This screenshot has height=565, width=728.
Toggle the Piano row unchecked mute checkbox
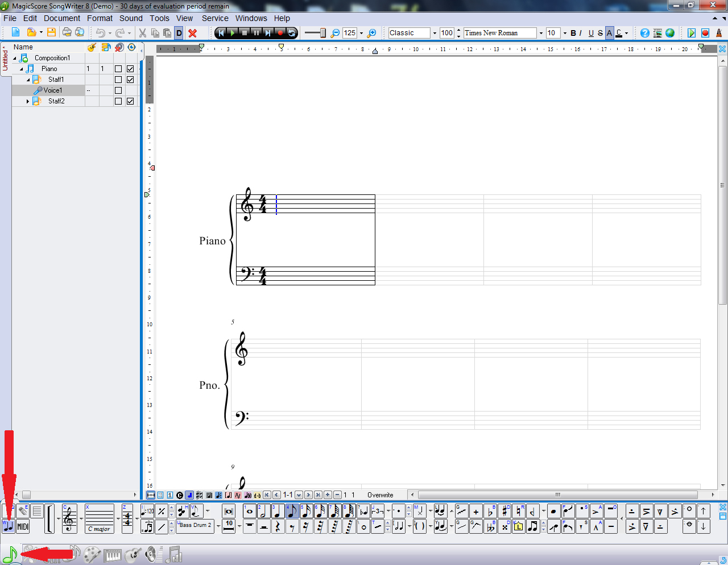click(118, 69)
